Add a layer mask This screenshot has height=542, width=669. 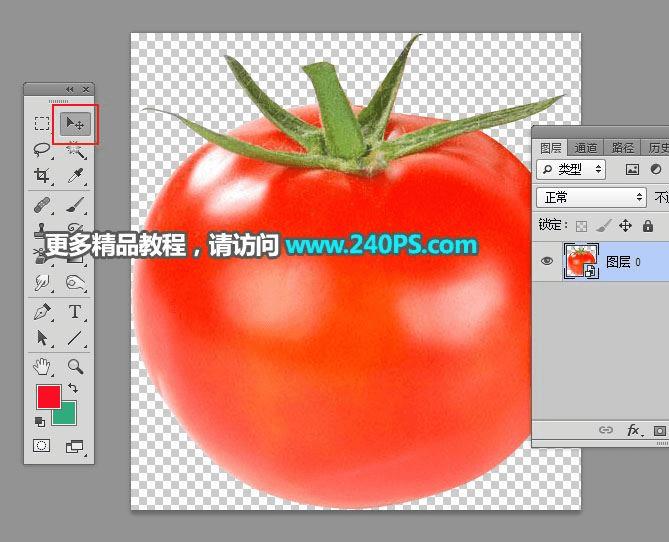[x=660, y=431]
